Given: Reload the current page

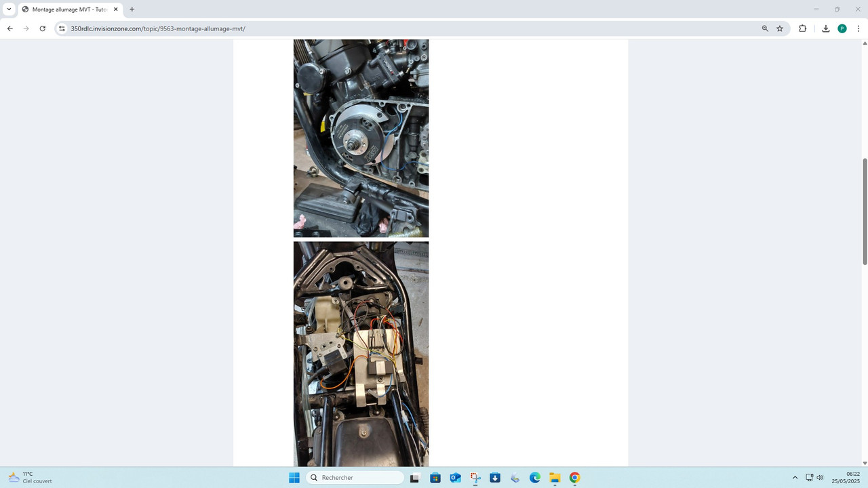Looking at the screenshot, I should [x=42, y=28].
